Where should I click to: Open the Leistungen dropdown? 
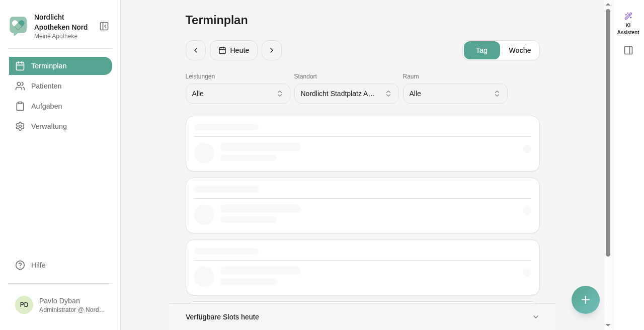[x=238, y=94]
